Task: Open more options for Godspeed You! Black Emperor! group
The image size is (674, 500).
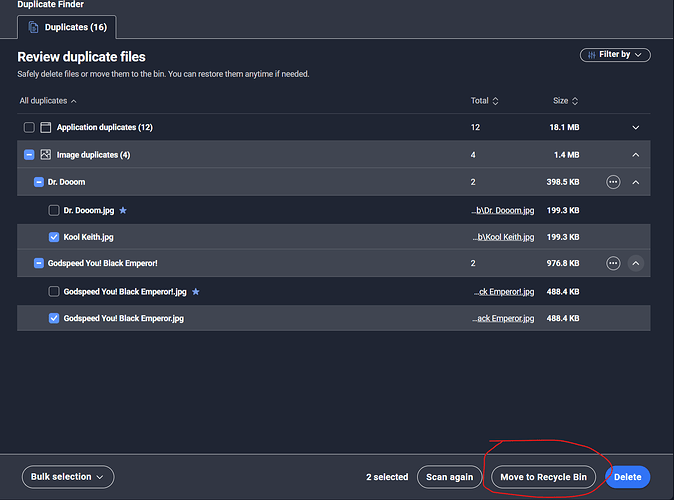Action: pyautogui.click(x=613, y=263)
